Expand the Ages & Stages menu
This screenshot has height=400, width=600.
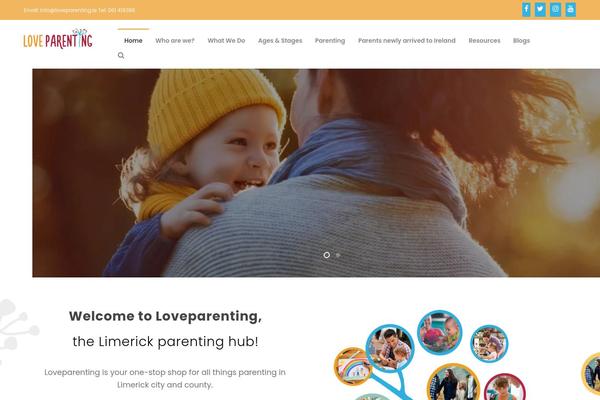point(280,41)
